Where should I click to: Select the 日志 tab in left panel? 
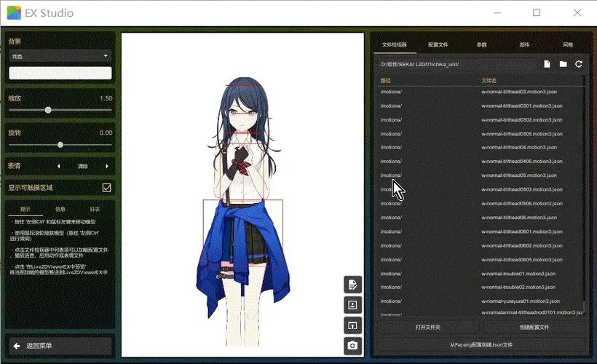95,209
